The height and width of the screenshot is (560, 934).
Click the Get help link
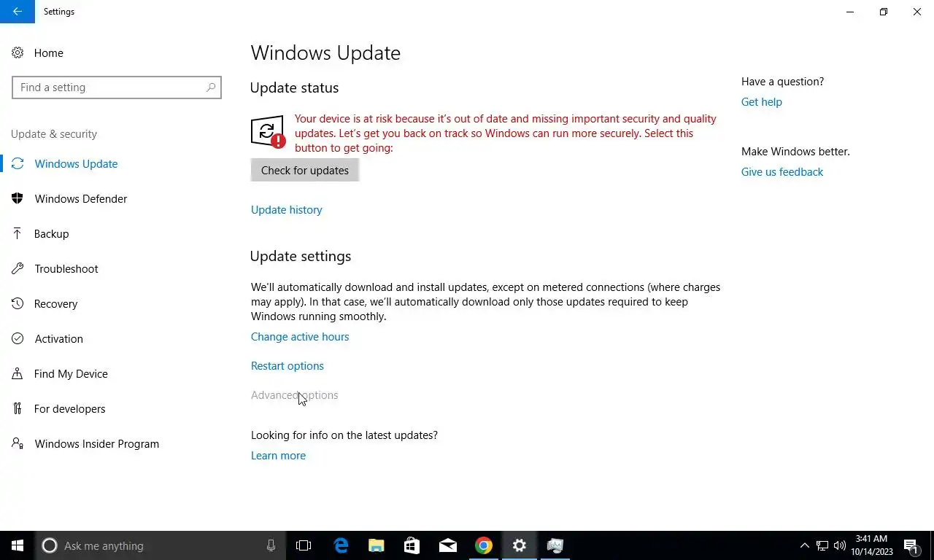pyautogui.click(x=762, y=102)
